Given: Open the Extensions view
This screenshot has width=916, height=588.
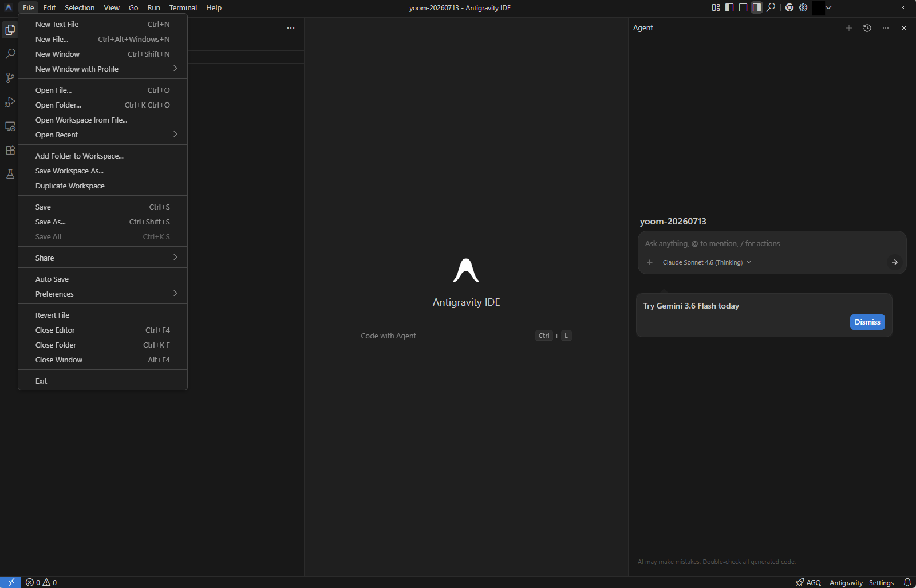Looking at the screenshot, I should click(10, 150).
